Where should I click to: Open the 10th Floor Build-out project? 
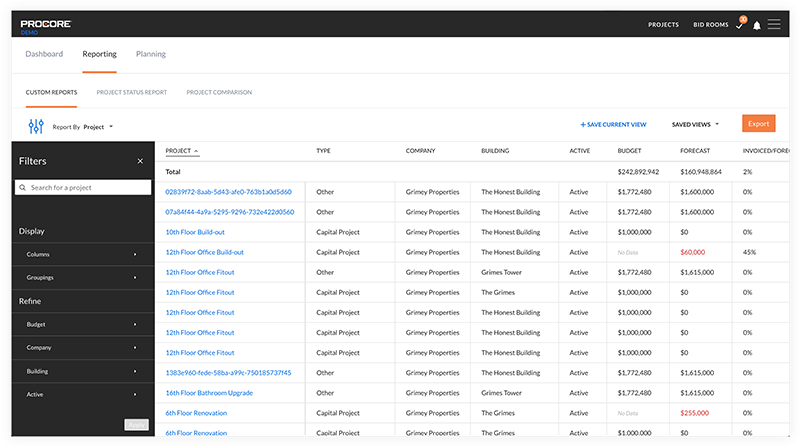(x=195, y=232)
